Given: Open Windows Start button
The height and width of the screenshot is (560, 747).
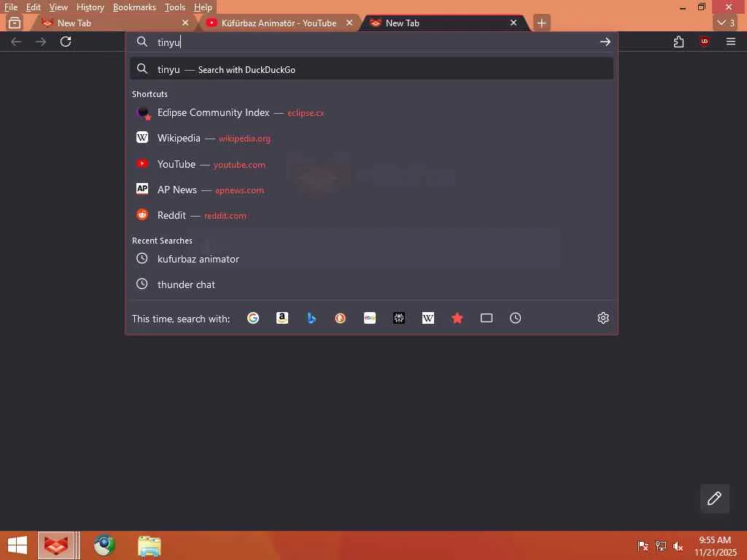Looking at the screenshot, I should 18,545.
